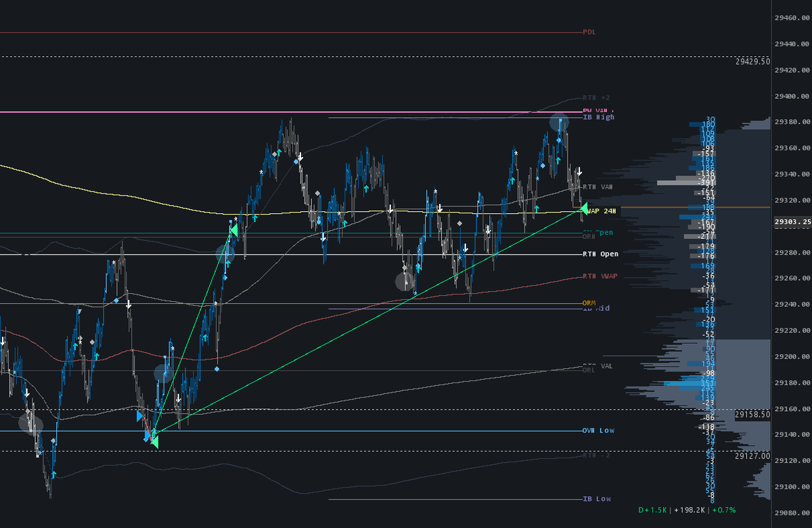
Task: Click the 29158.50 dashed level value
Action: [x=753, y=414]
